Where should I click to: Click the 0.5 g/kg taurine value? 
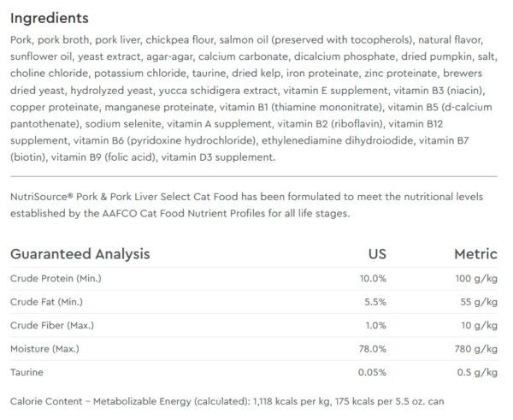pyautogui.click(x=477, y=372)
